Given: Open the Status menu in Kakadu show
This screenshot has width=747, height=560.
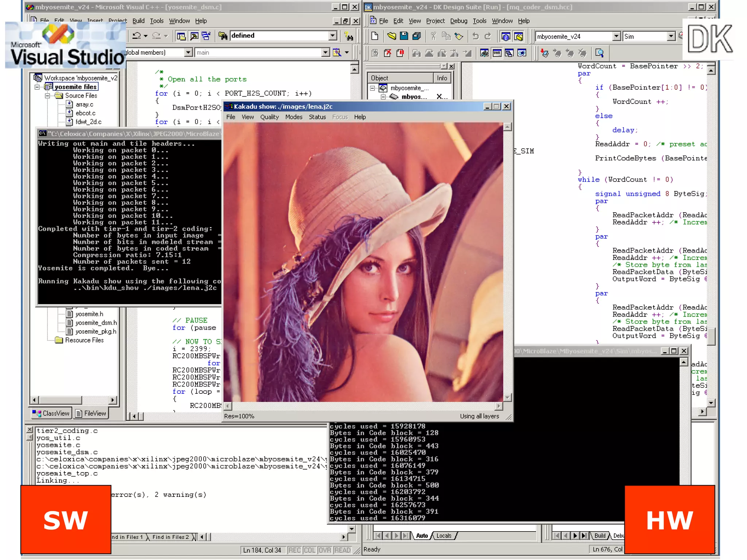Looking at the screenshot, I should [x=317, y=117].
